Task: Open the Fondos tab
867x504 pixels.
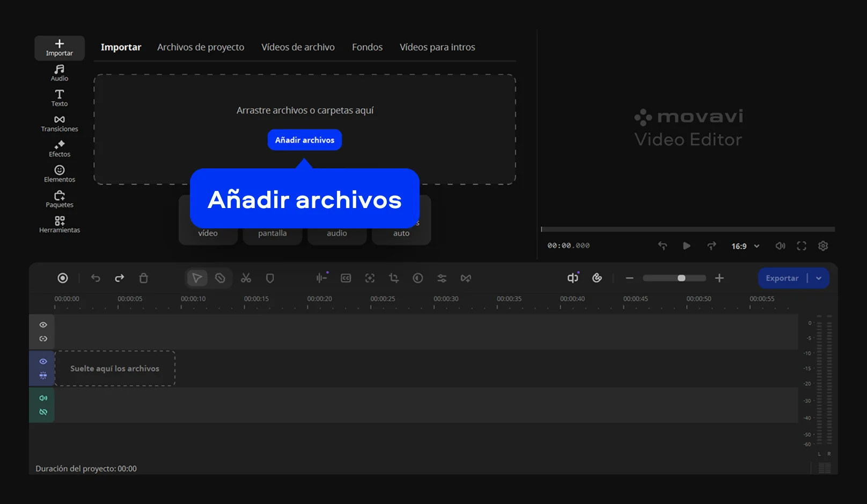Action: pyautogui.click(x=367, y=47)
